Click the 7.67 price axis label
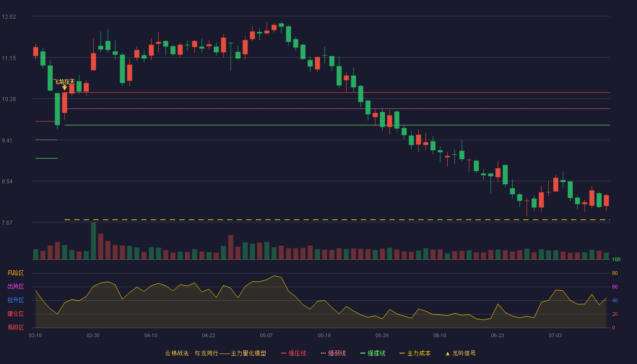 (x=7, y=223)
